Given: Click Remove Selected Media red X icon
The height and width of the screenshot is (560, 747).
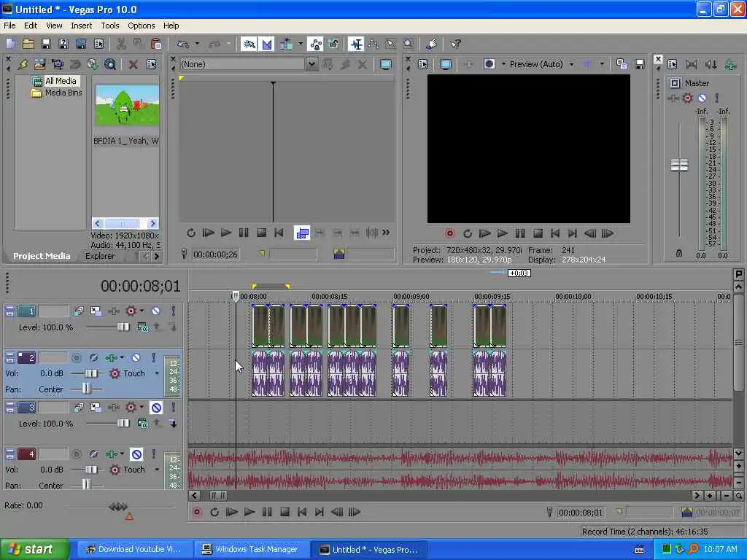Looking at the screenshot, I should click(x=133, y=64).
